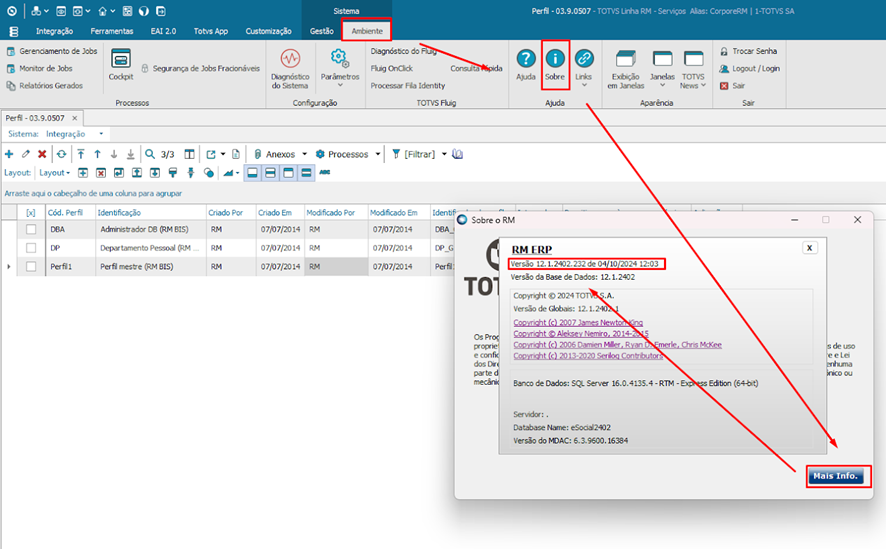Close the Perfil - 03.9.0507 tab

(75, 118)
